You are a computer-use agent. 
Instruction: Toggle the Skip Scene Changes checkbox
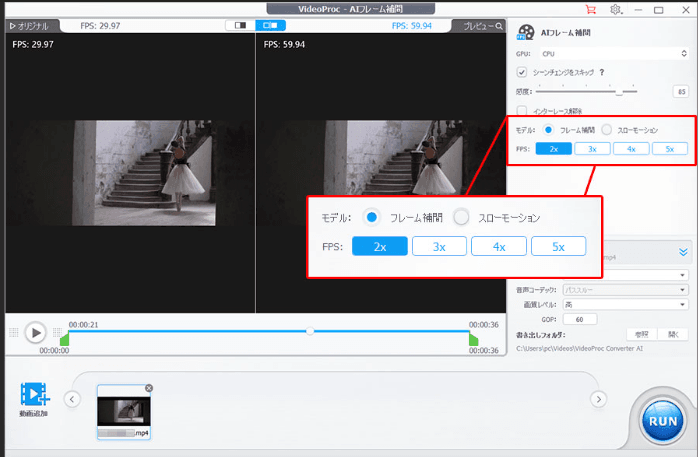point(521,72)
